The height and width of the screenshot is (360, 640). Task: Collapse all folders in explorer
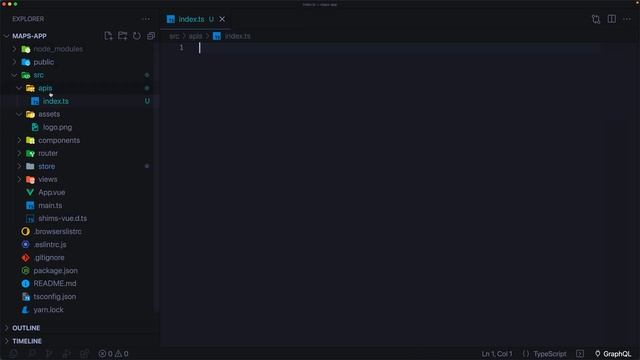151,36
